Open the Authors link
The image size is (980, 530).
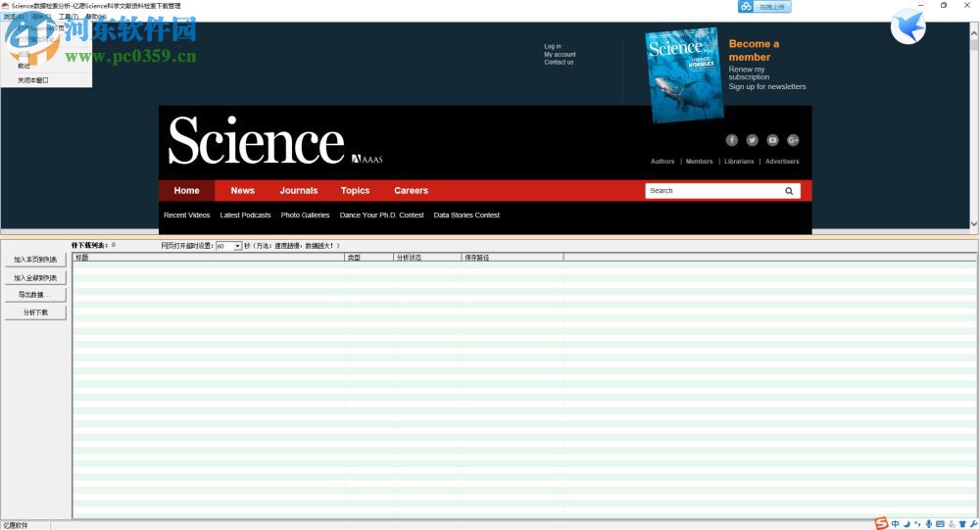point(662,162)
